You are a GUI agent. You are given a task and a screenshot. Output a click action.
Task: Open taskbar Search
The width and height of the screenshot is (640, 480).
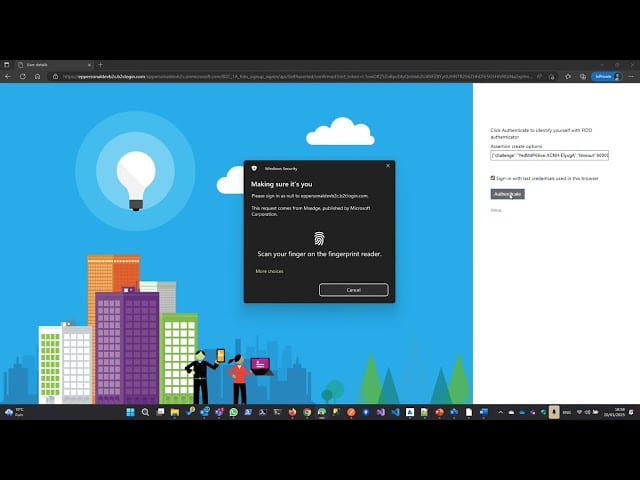pyautogui.click(x=145, y=412)
